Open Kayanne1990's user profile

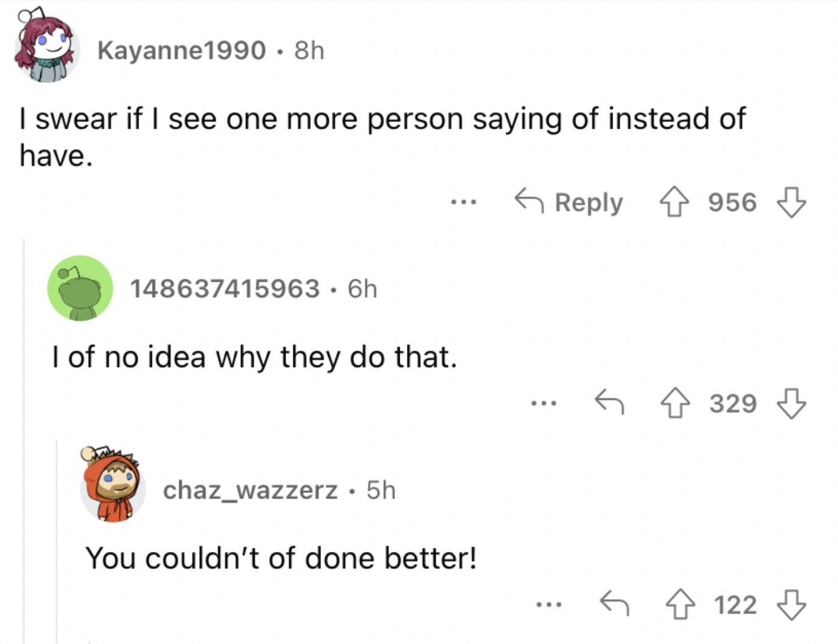coord(181,50)
